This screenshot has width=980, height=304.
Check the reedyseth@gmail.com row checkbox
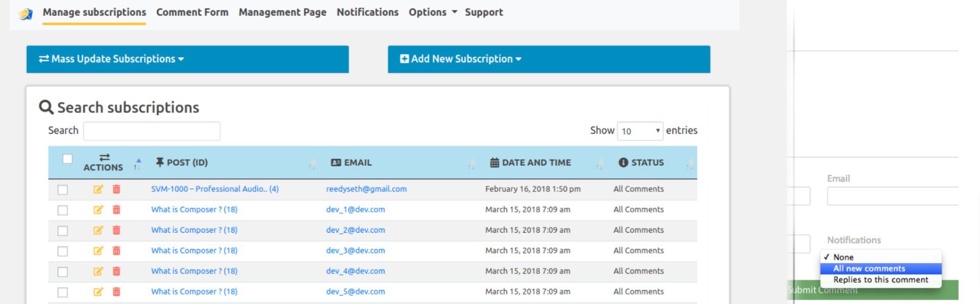click(63, 190)
